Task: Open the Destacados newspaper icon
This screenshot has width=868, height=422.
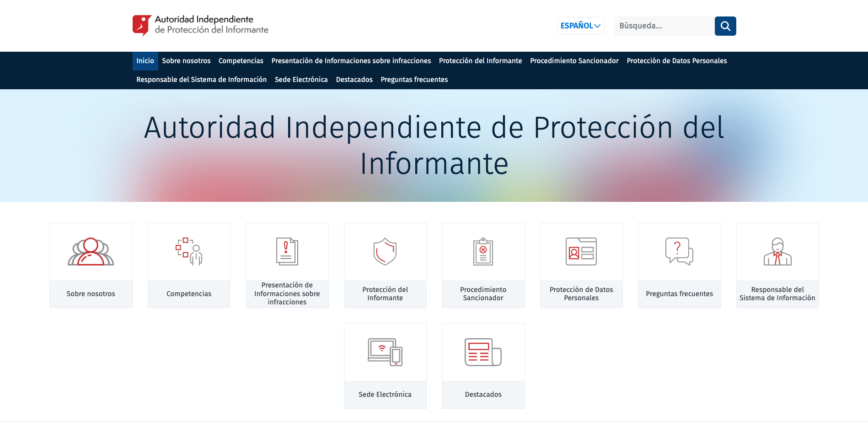Action: click(x=483, y=352)
